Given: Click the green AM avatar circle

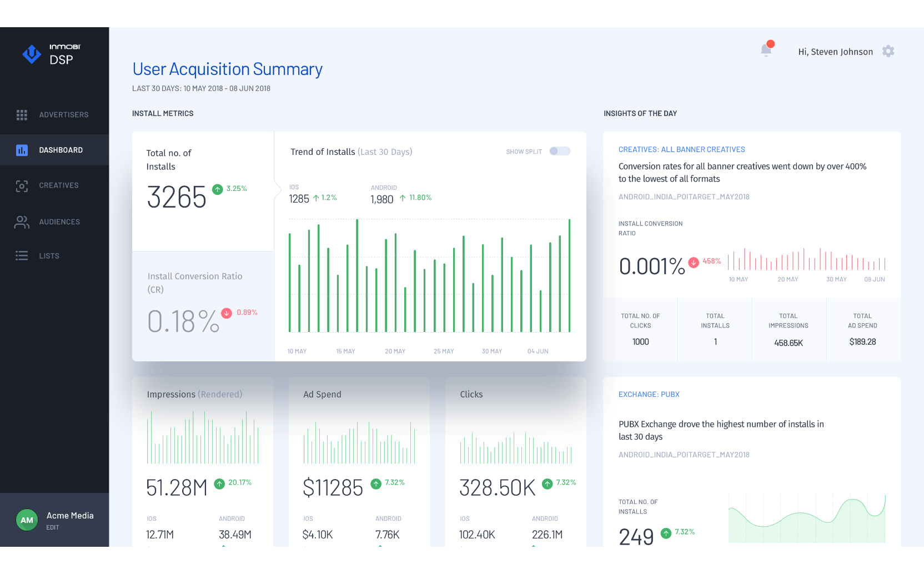Looking at the screenshot, I should (27, 520).
